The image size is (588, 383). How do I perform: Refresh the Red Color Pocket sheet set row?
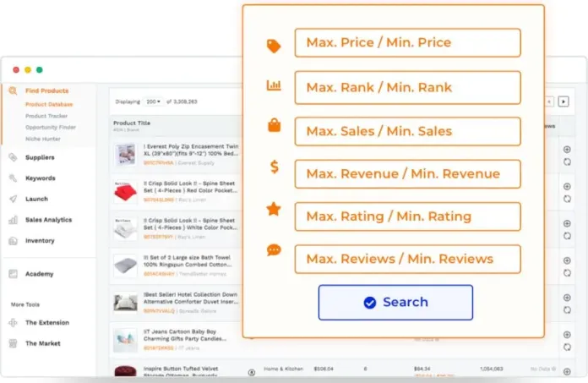coord(567,199)
